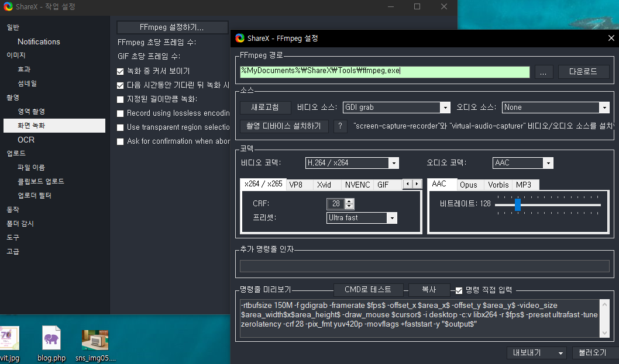Select Notifications in settings sidebar
This screenshot has height=364, width=619.
(x=39, y=42)
